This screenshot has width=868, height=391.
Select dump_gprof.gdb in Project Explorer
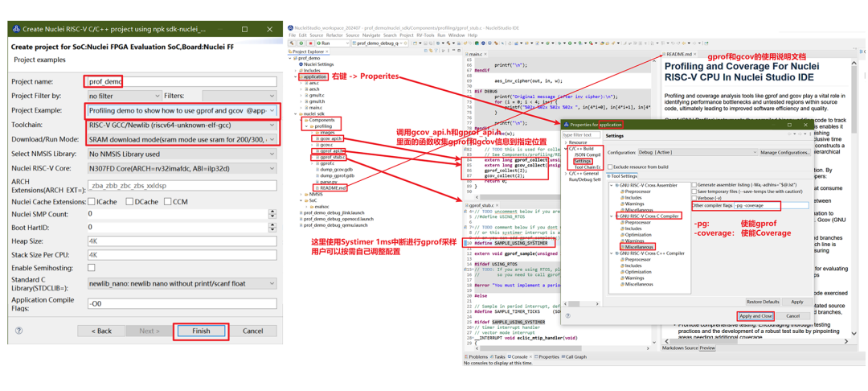pos(335,175)
